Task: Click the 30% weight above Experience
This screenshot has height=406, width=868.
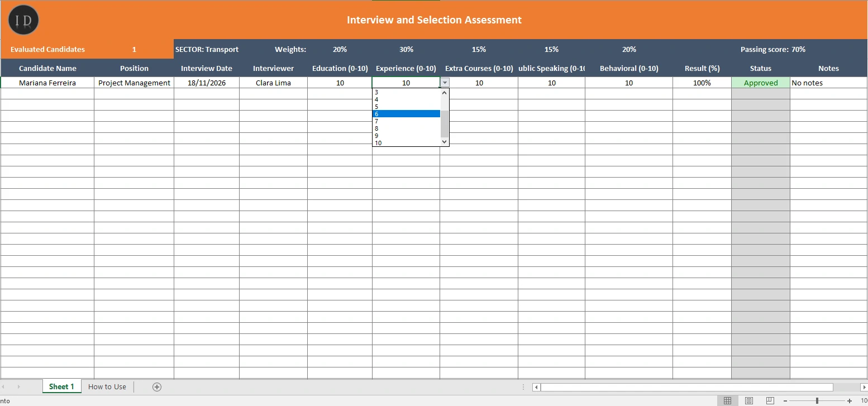Action: 406,49
